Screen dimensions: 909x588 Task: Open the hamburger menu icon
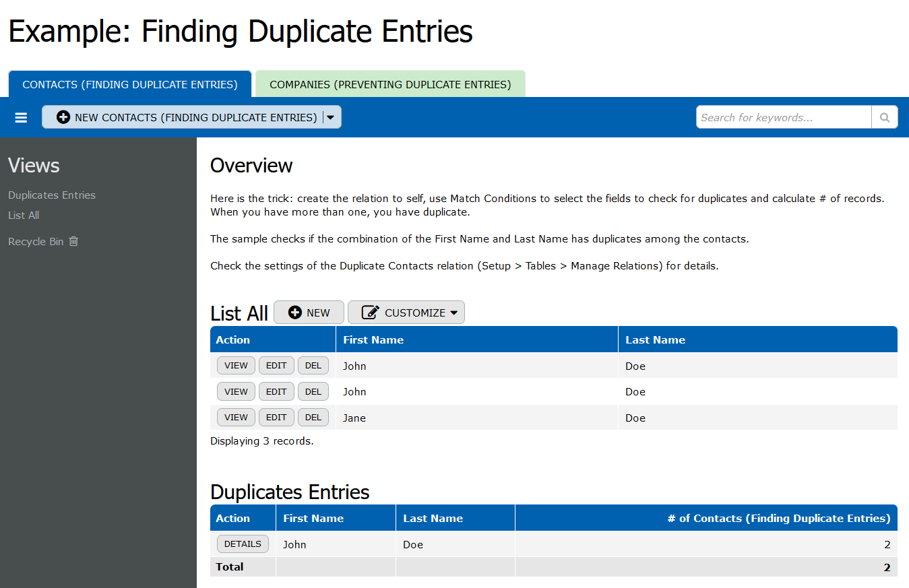[x=21, y=118]
